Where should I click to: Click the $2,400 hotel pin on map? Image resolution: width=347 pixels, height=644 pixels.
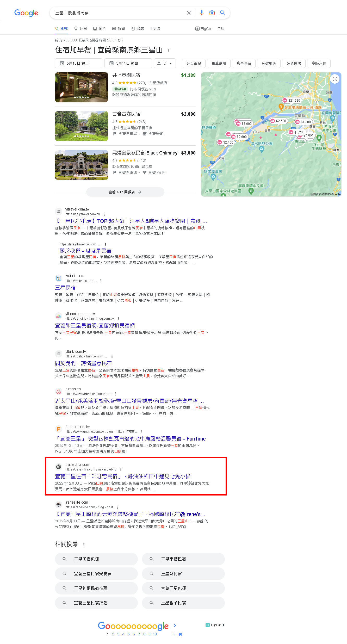coord(226,142)
